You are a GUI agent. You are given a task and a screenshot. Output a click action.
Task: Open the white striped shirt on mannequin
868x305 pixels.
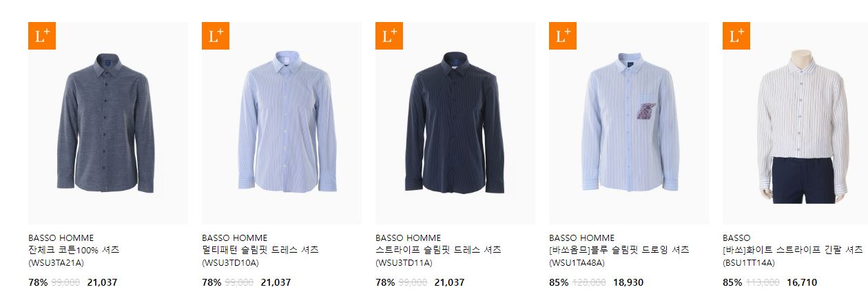[x=795, y=123]
